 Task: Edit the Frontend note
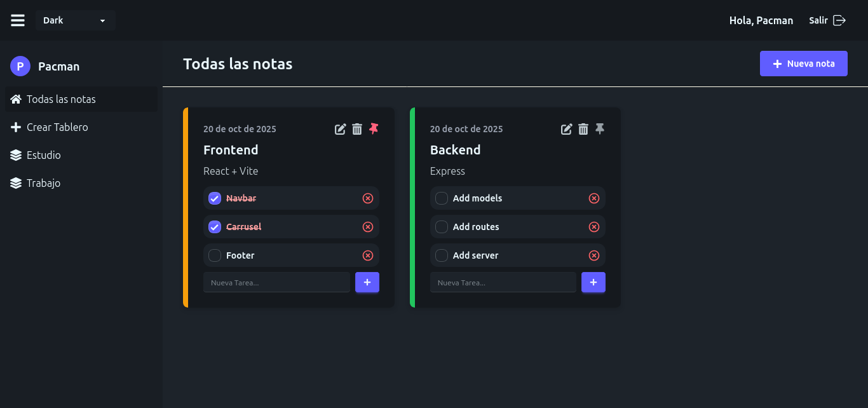pyautogui.click(x=340, y=128)
